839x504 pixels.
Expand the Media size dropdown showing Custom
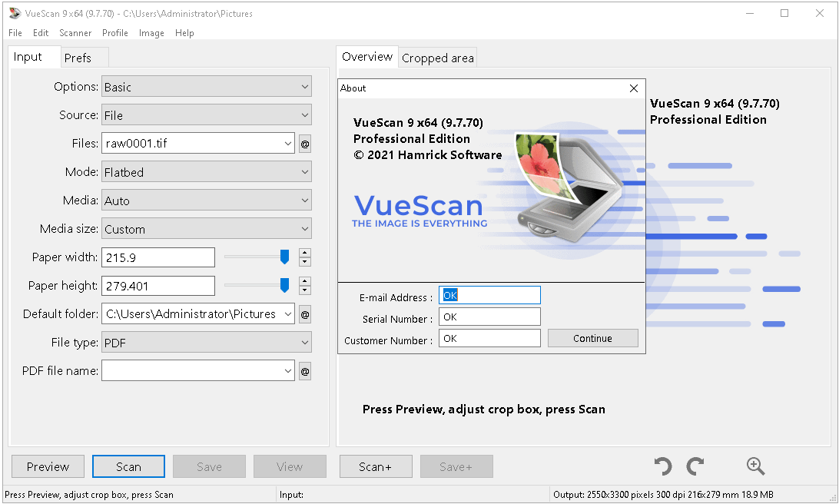pyautogui.click(x=207, y=228)
